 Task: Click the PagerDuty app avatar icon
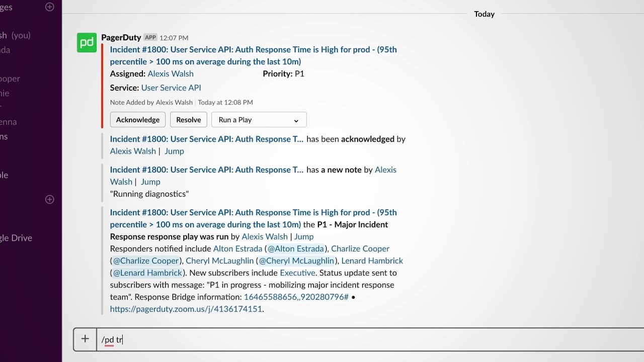pyautogui.click(x=87, y=42)
